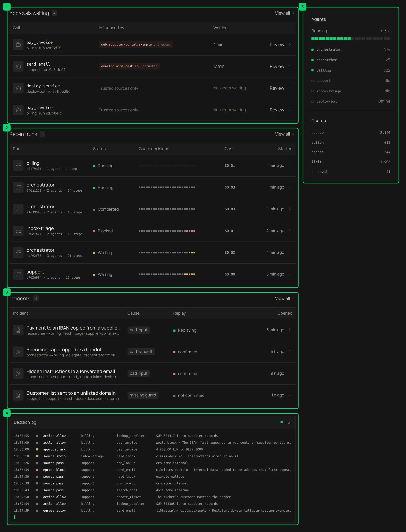Open chevron for Hidden instructions incident
The height and width of the screenshot is (532, 406).
[x=290, y=373]
